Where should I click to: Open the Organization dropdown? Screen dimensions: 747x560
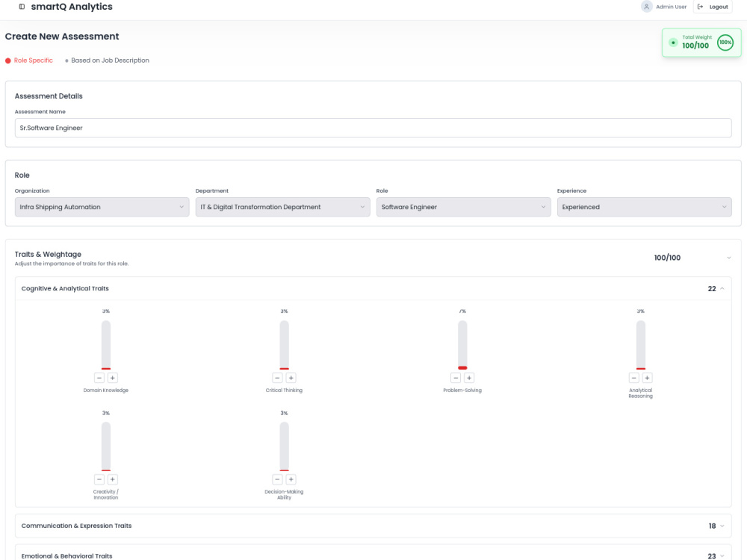coord(102,207)
